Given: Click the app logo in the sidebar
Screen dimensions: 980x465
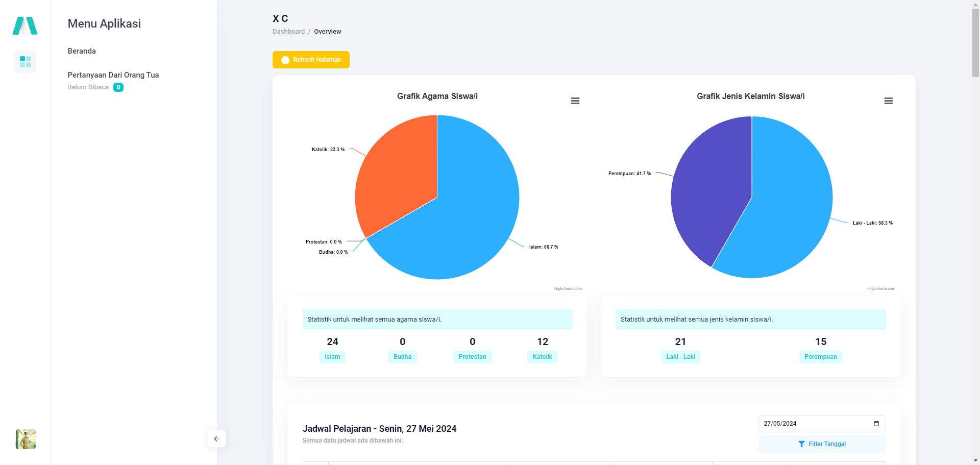Looking at the screenshot, I should pos(25,26).
